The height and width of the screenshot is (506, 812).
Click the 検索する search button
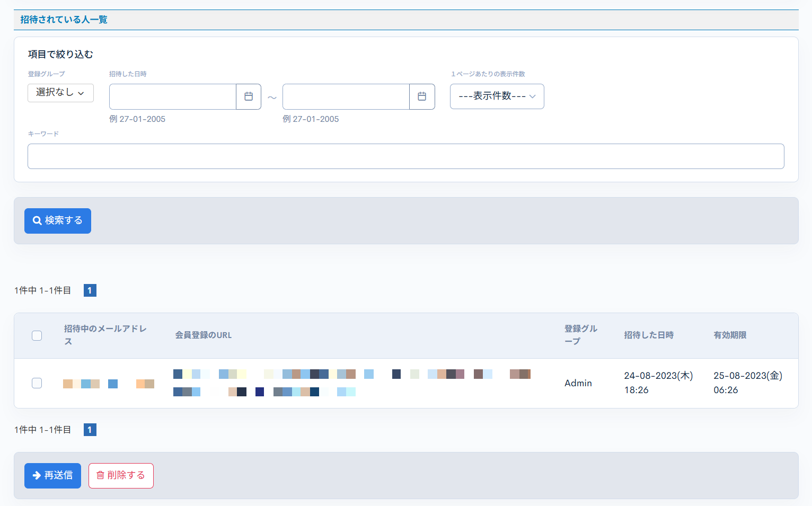pos(58,221)
